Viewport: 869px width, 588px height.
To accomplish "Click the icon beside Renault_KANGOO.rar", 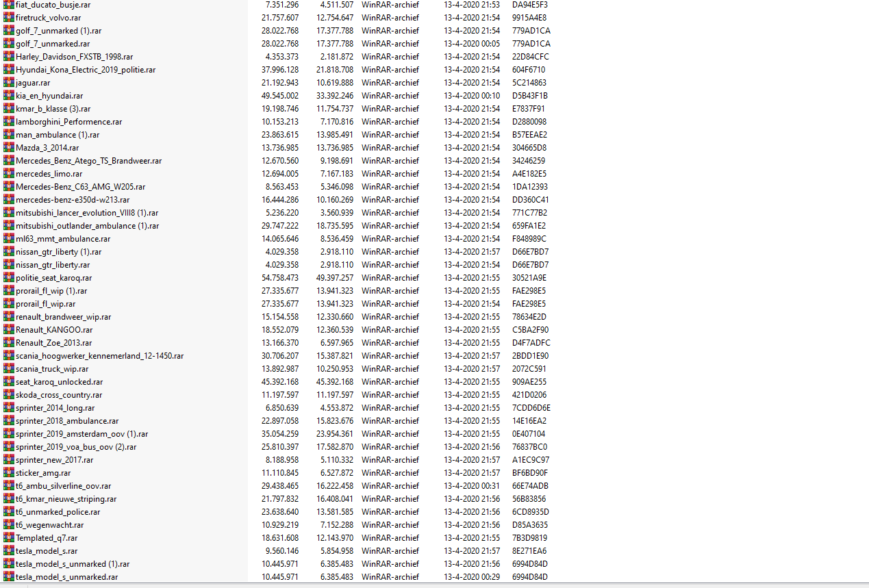I will pos(8,329).
